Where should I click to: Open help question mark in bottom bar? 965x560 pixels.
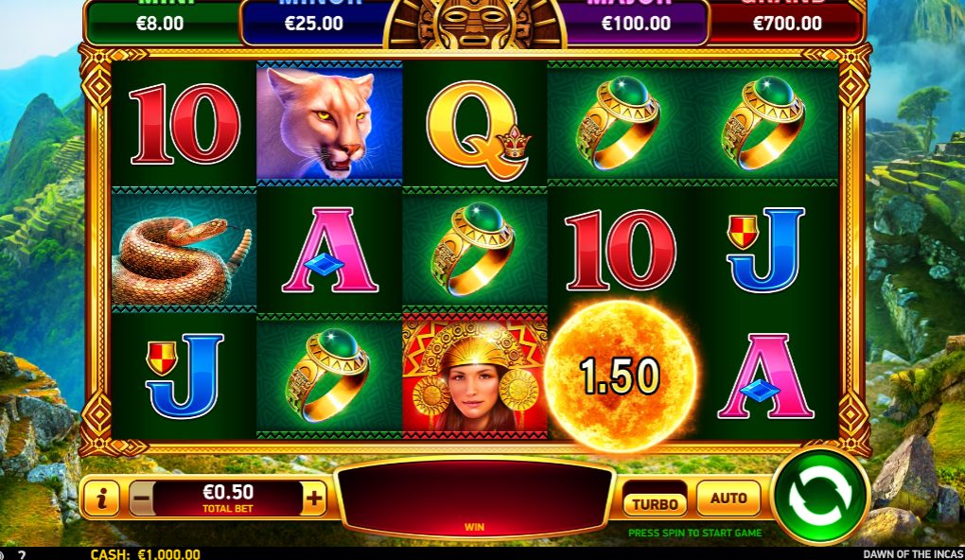pos(22,553)
